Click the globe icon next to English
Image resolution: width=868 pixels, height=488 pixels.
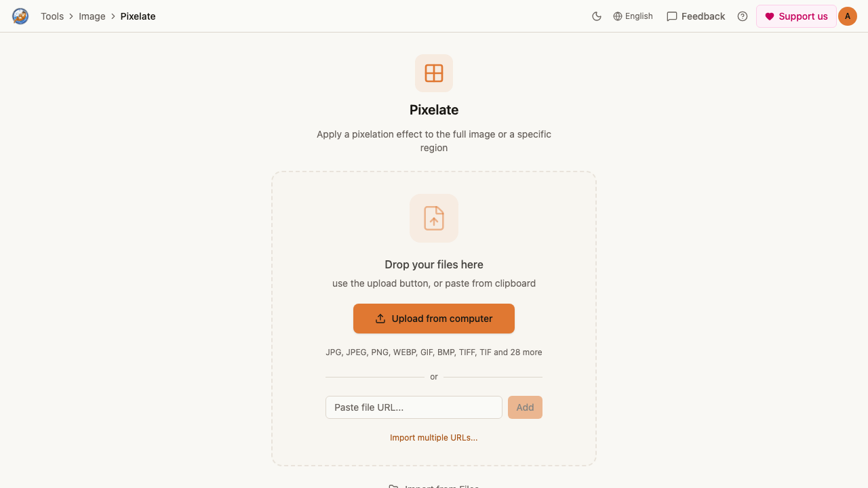point(618,16)
